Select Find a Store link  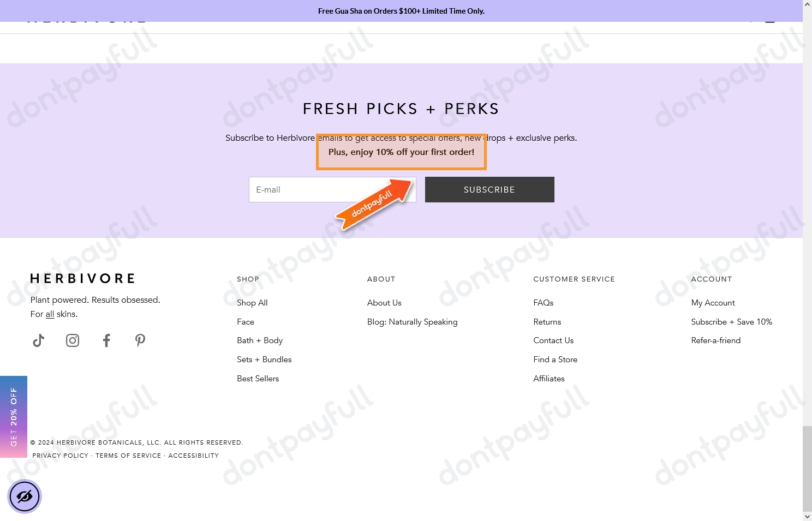pos(555,360)
